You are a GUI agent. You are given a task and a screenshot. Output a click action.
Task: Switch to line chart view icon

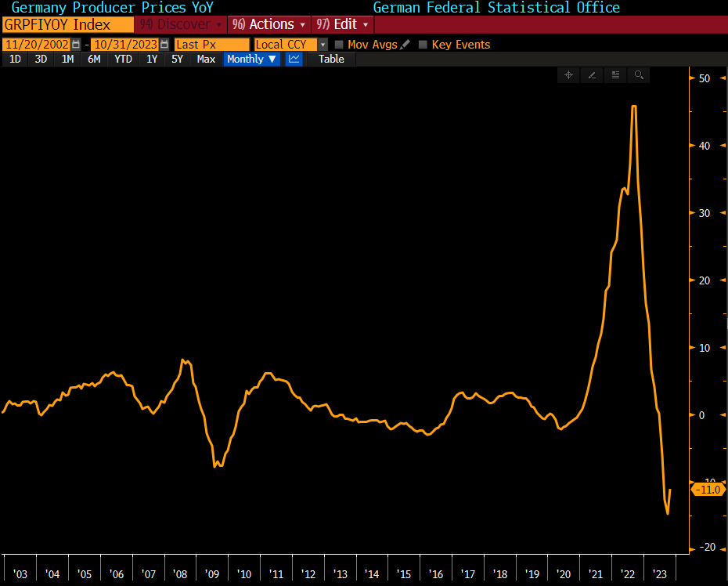pyautogui.click(x=294, y=59)
